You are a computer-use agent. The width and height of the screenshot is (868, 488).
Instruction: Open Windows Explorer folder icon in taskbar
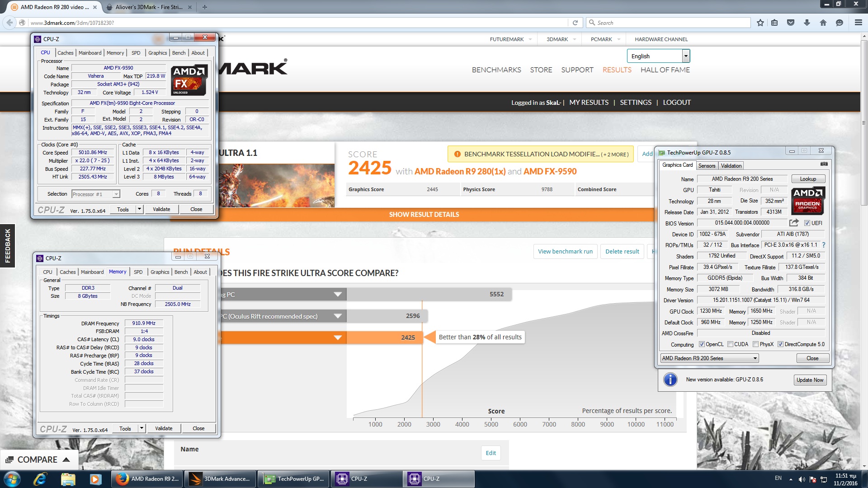pyautogui.click(x=68, y=479)
